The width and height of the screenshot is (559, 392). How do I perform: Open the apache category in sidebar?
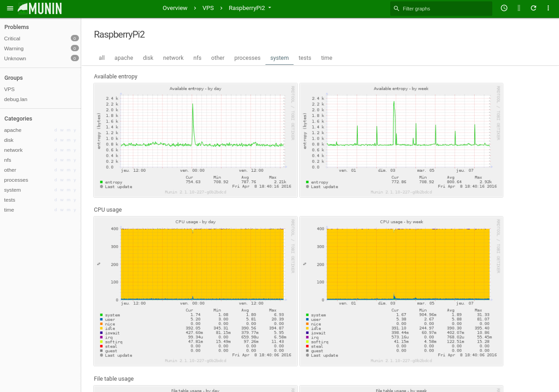pyautogui.click(x=13, y=130)
